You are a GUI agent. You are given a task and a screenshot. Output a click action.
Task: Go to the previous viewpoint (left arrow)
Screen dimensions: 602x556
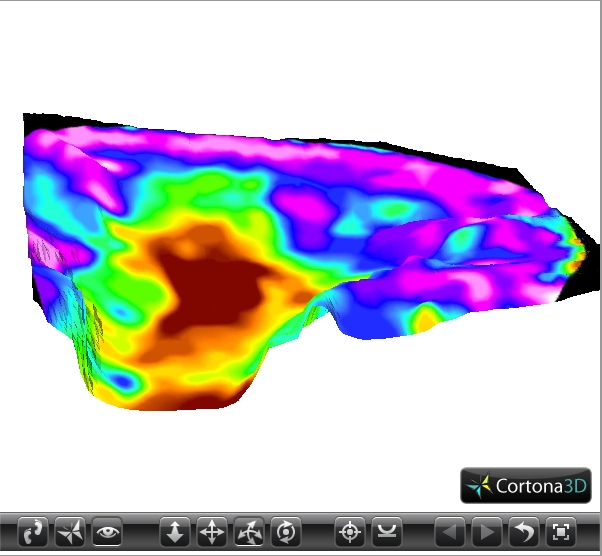tap(450, 532)
